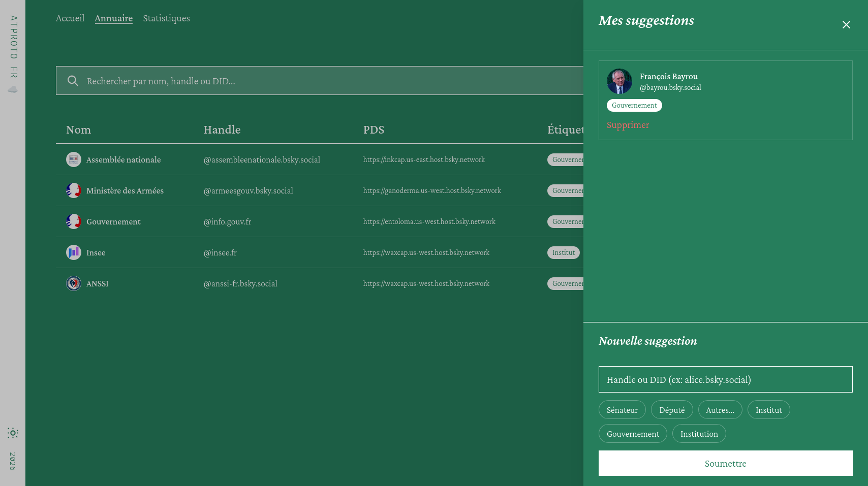Viewport: 868px width, 486px height.
Task: Toggle the sun theme switch in the sidebar
Action: (x=13, y=433)
